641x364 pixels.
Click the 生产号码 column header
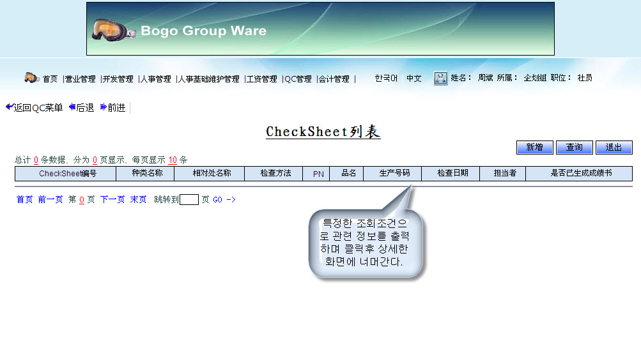point(392,174)
